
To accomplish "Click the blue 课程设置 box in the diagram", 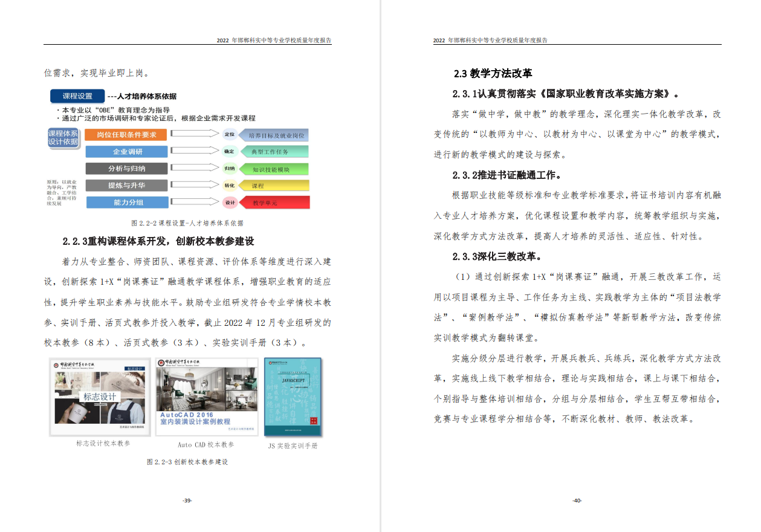I will pyautogui.click(x=77, y=96).
